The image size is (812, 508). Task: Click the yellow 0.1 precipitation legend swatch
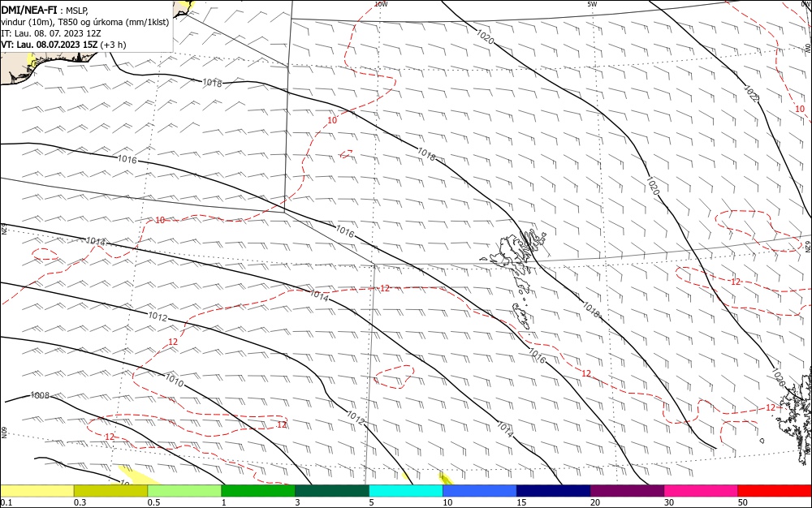(x=37, y=491)
